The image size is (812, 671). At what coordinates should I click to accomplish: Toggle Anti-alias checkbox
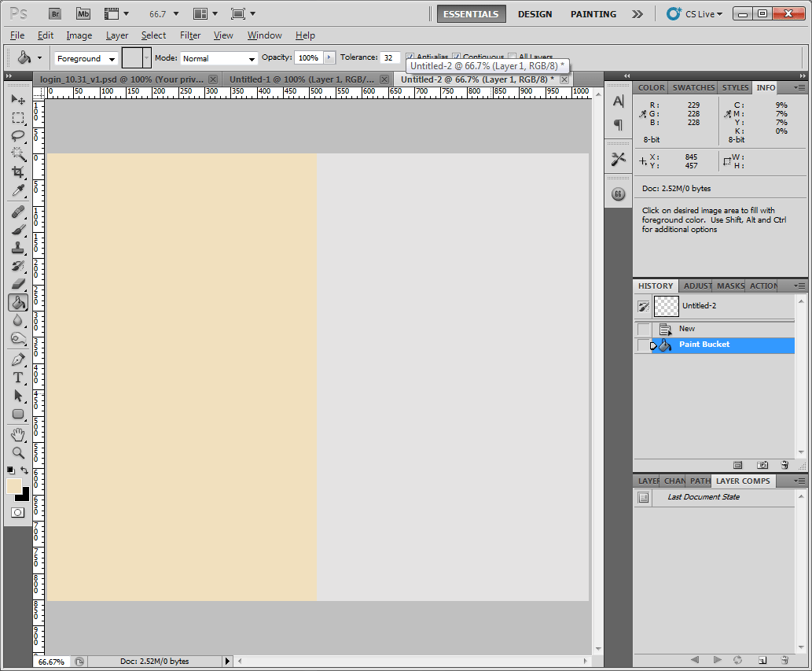click(410, 56)
